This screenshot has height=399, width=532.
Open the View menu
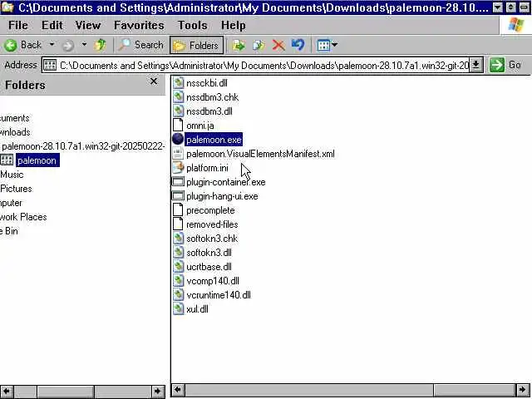[88, 25]
